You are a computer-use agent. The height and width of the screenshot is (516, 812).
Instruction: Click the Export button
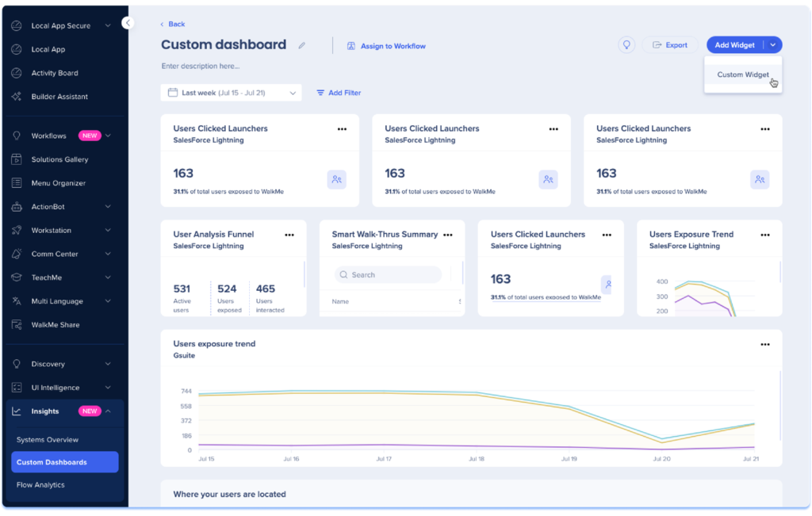[670, 45]
